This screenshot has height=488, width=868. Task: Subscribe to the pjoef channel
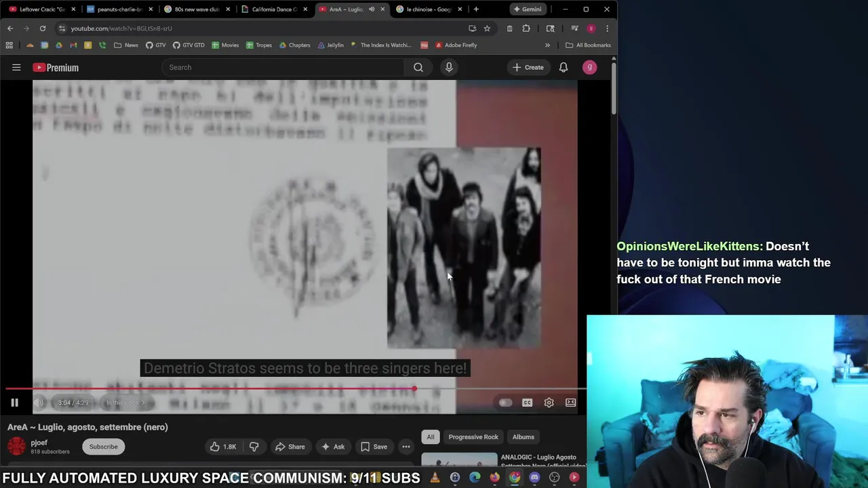[104, 447]
